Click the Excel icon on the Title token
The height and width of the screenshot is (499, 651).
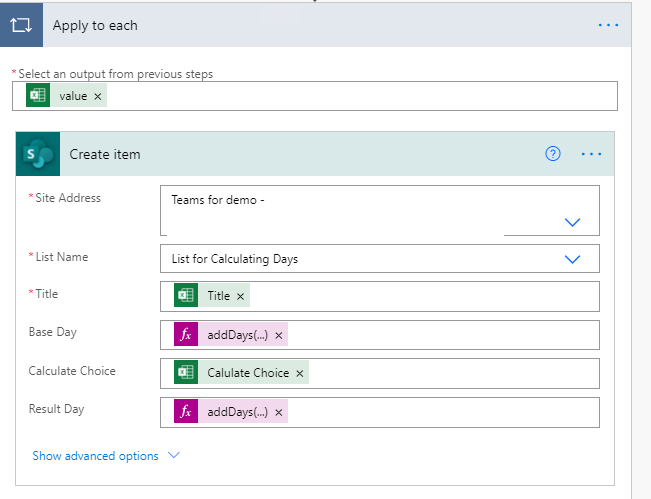click(x=186, y=295)
